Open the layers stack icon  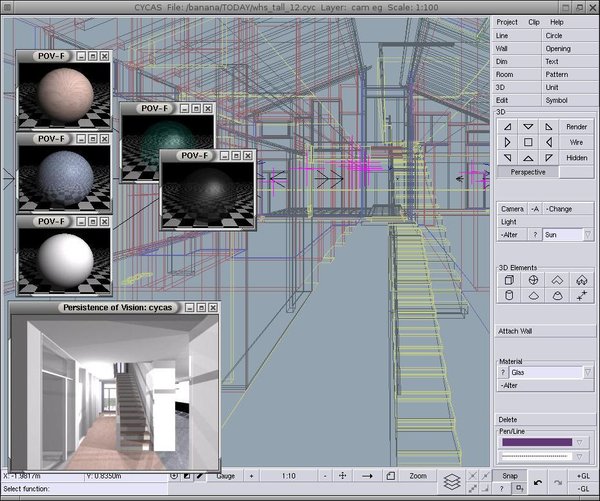click(x=451, y=480)
